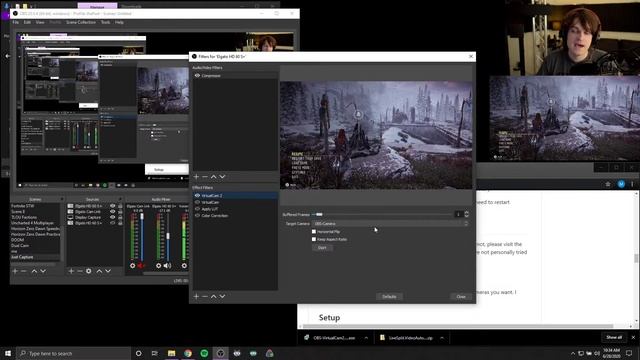Click Defaults button in Filters dialog
This screenshot has width=640, height=360.
point(389,297)
